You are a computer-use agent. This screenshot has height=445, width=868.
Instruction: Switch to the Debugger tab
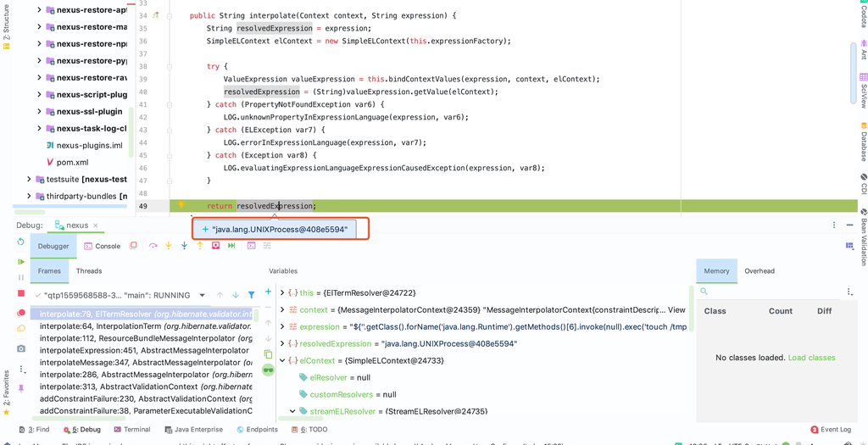53,247
